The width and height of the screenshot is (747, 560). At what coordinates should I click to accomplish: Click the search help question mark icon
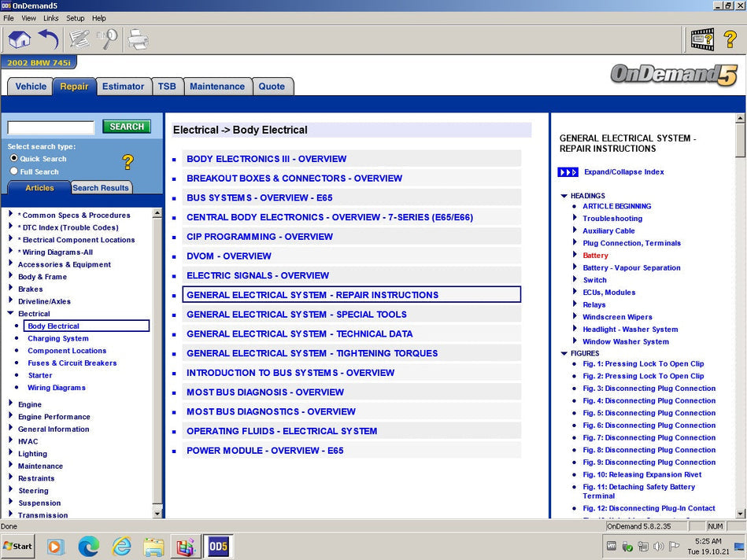click(128, 162)
